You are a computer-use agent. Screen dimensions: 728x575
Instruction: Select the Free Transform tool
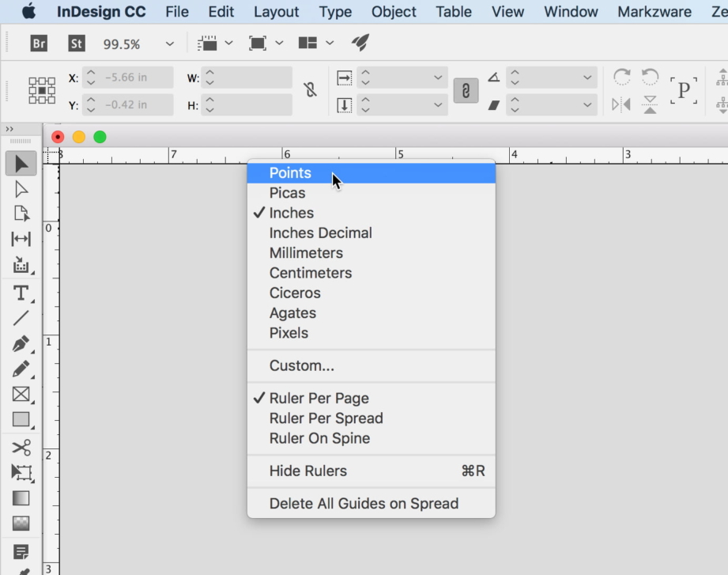[x=20, y=471]
